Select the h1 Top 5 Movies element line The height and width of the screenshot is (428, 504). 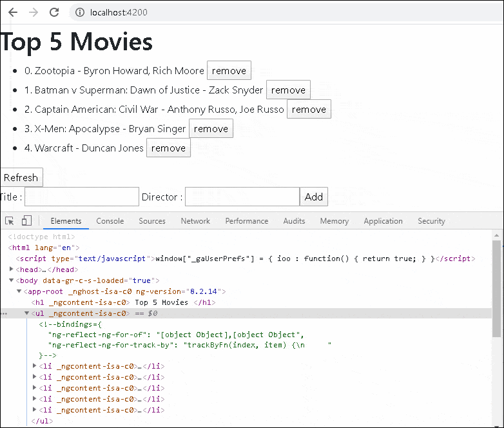click(x=124, y=302)
